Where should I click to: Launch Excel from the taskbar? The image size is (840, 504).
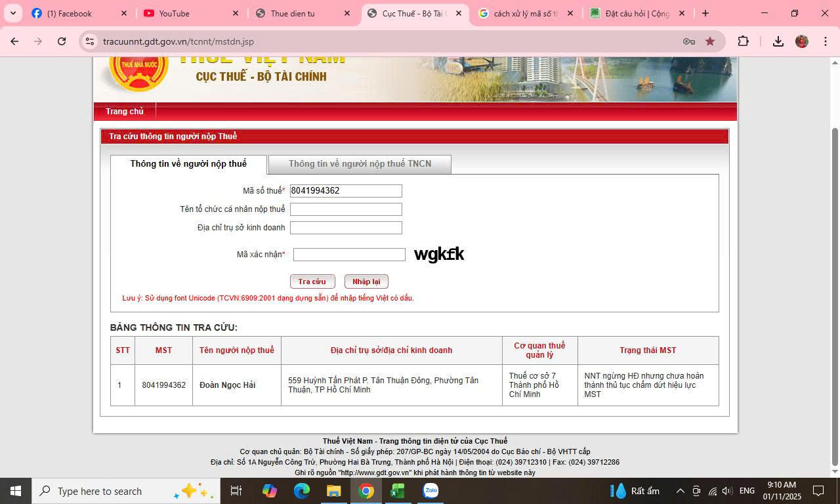[x=398, y=491]
